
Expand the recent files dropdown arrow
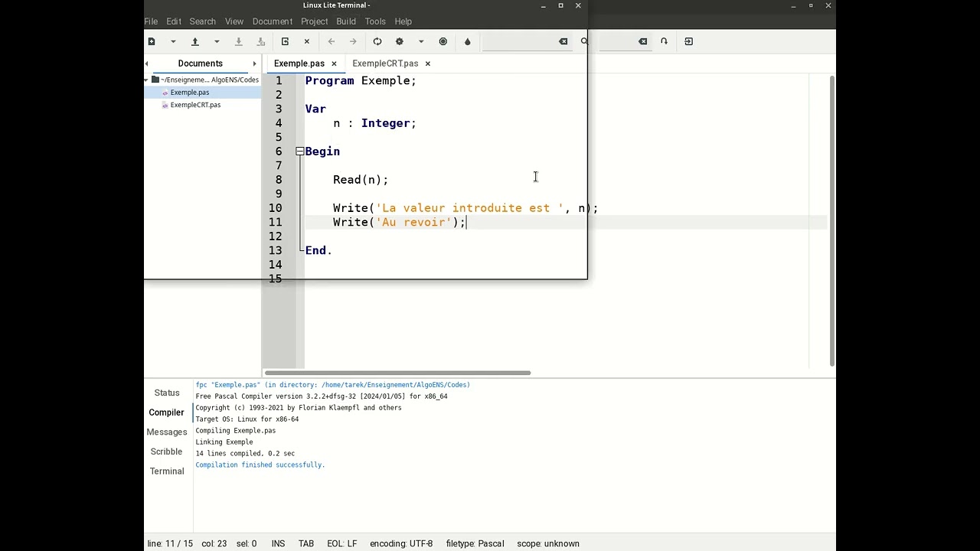pos(217,41)
